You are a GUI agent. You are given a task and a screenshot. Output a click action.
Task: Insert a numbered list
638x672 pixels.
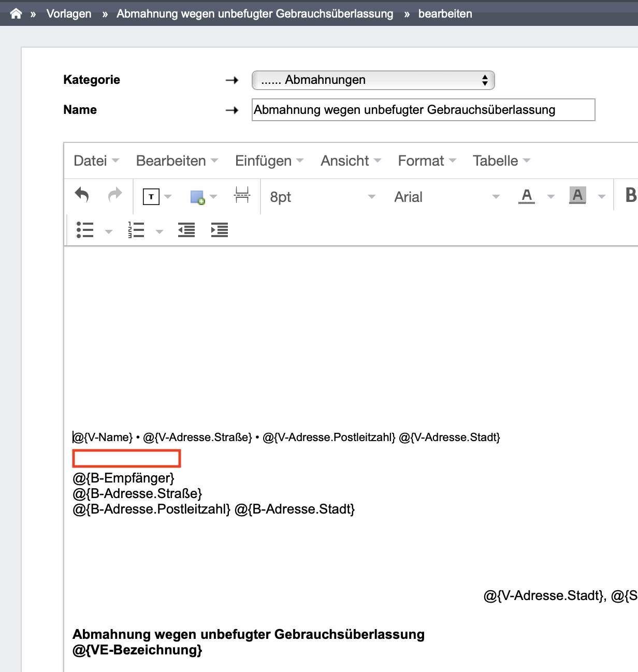click(136, 230)
